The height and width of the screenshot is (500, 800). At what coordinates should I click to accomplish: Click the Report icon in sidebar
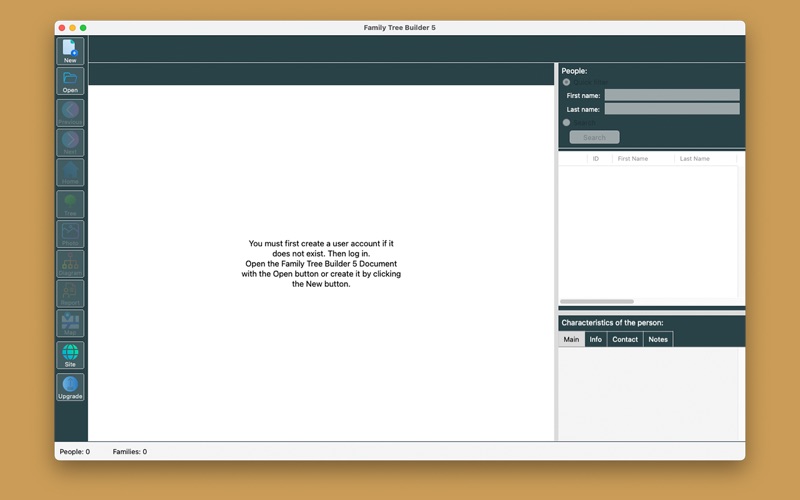point(70,294)
